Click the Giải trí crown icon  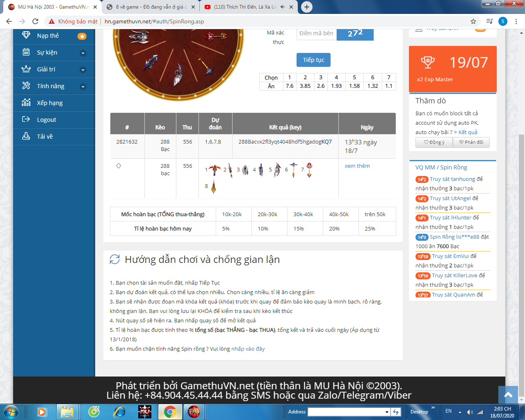point(26,69)
